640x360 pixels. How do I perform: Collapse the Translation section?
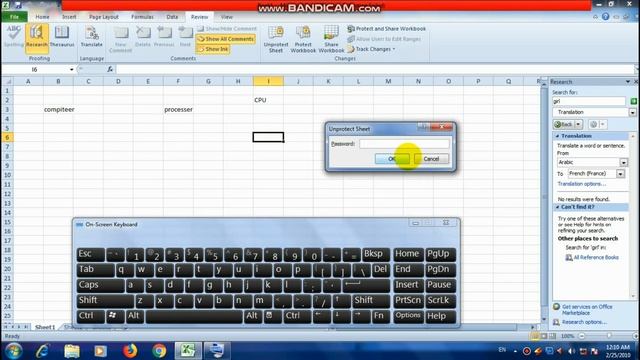pyautogui.click(x=558, y=136)
